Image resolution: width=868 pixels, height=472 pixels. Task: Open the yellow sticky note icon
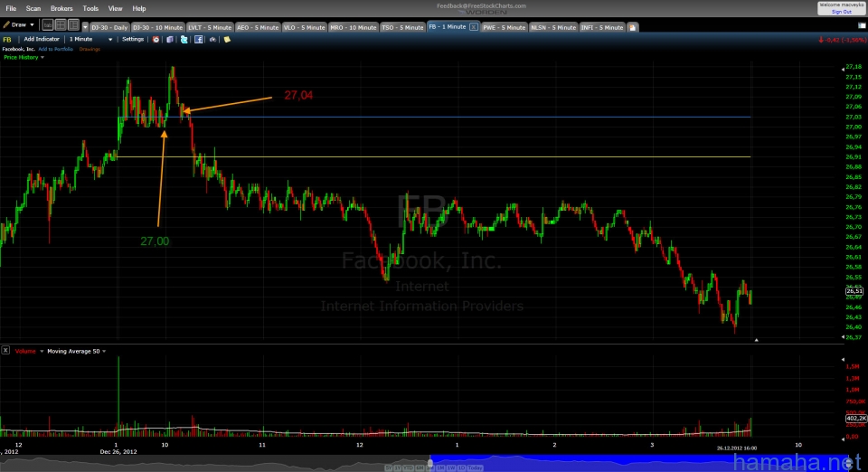[227, 39]
